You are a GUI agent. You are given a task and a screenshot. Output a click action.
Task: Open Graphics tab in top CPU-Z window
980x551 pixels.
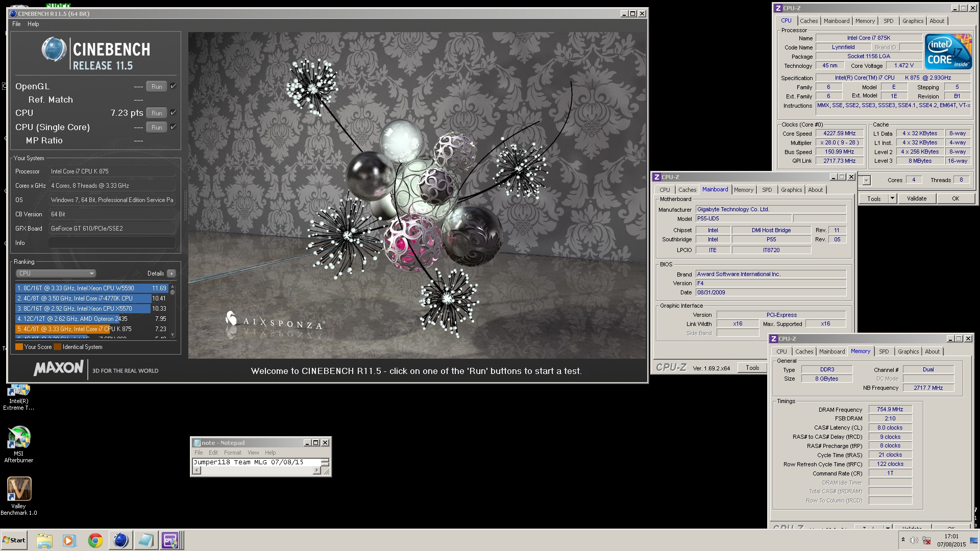pyautogui.click(x=913, y=21)
